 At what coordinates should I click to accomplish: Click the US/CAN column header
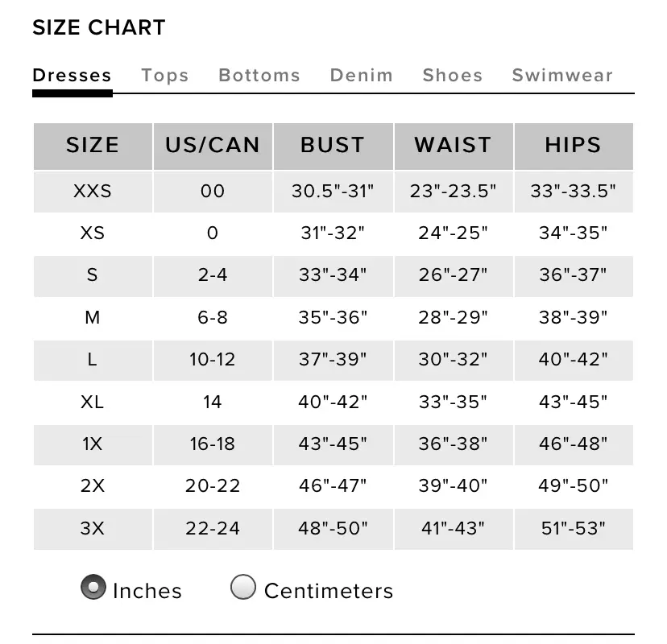pos(213,146)
